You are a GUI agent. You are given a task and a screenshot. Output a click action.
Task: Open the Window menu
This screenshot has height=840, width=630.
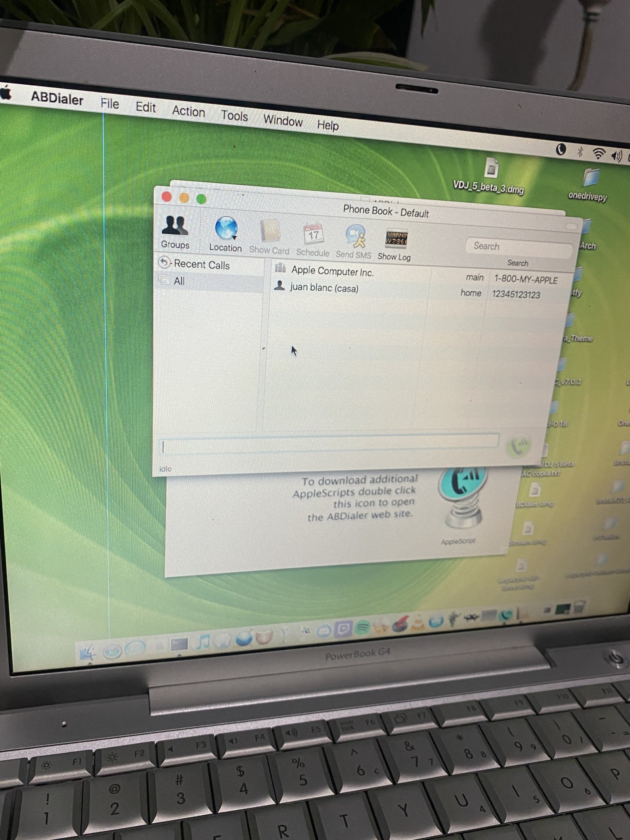point(283,121)
